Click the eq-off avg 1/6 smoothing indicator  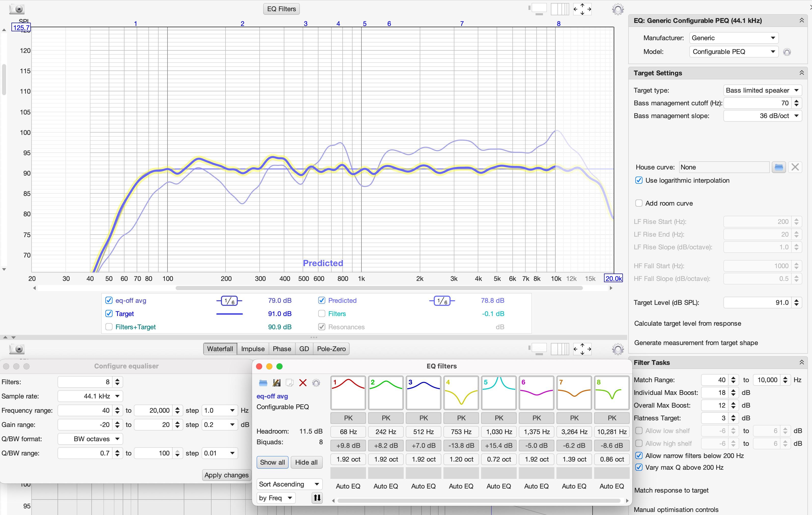click(229, 301)
